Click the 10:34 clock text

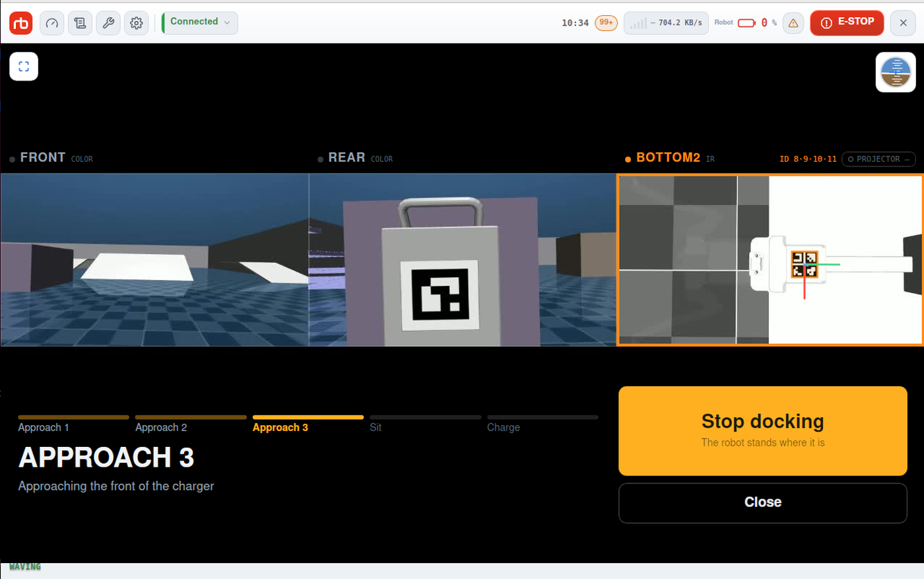click(x=575, y=23)
